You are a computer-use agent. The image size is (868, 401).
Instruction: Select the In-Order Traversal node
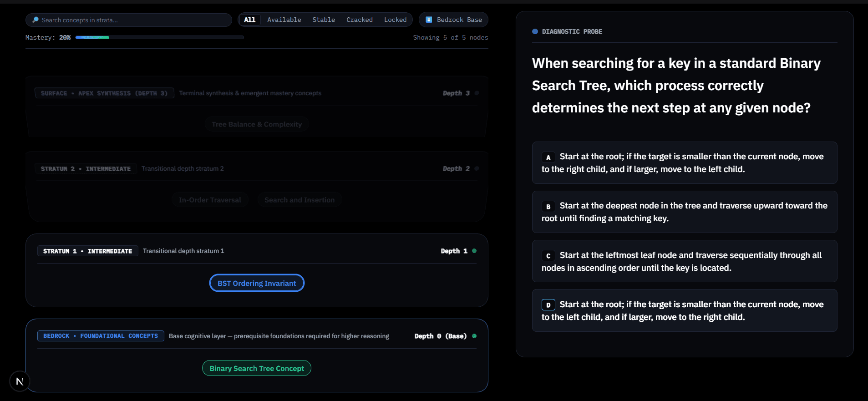[210, 200]
